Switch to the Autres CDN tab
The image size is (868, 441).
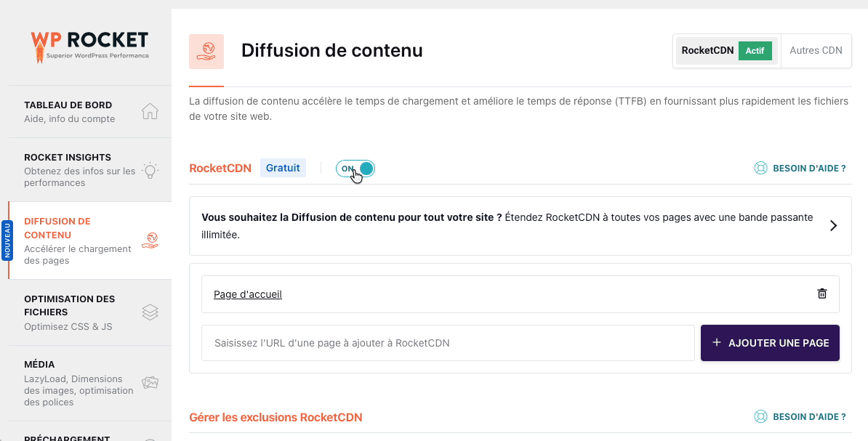(x=816, y=51)
